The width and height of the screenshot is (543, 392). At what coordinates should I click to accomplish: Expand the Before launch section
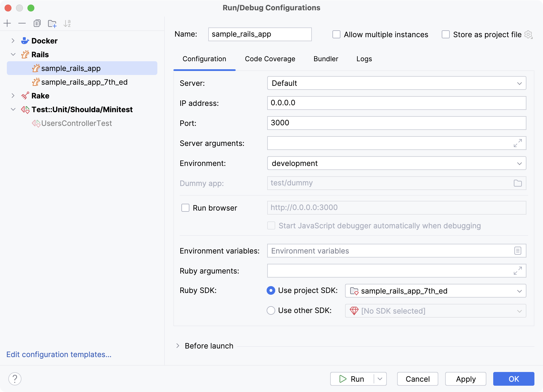tap(178, 346)
